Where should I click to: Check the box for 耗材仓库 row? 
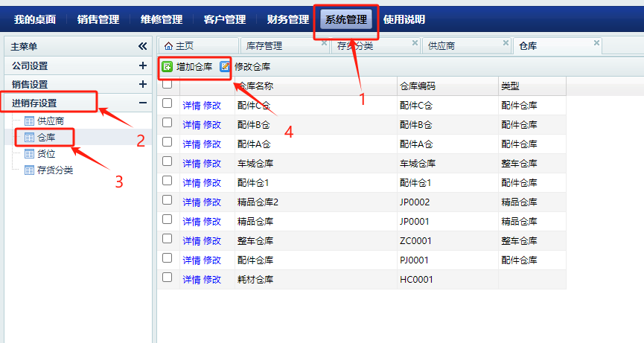click(x=168, y=278)
